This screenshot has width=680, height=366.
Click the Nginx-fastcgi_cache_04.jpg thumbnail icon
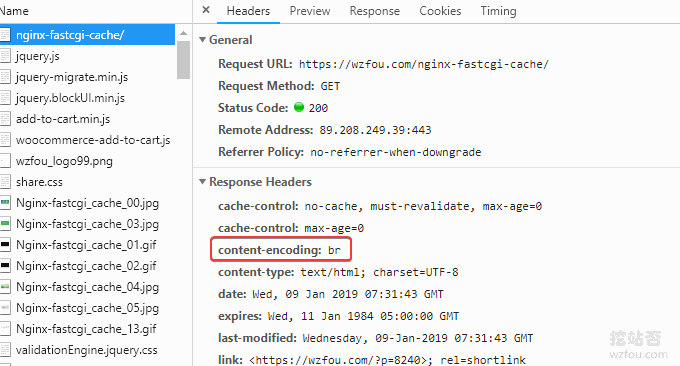tap(5, 287)
